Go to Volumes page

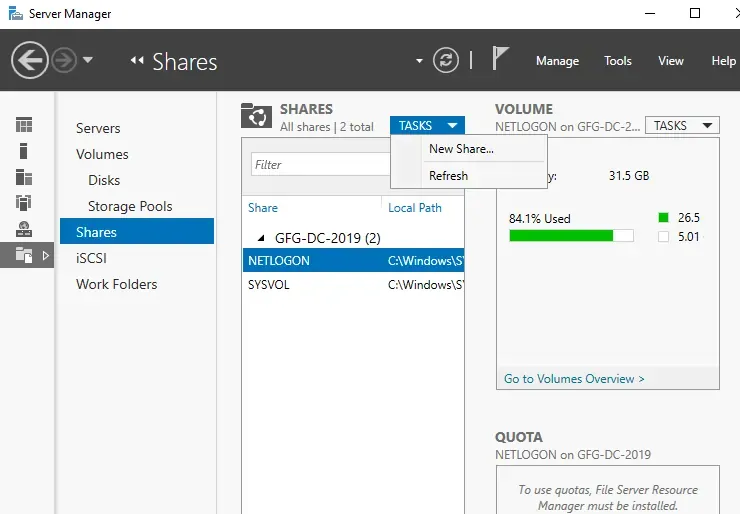pyautogui.click(x=102, y=154)
